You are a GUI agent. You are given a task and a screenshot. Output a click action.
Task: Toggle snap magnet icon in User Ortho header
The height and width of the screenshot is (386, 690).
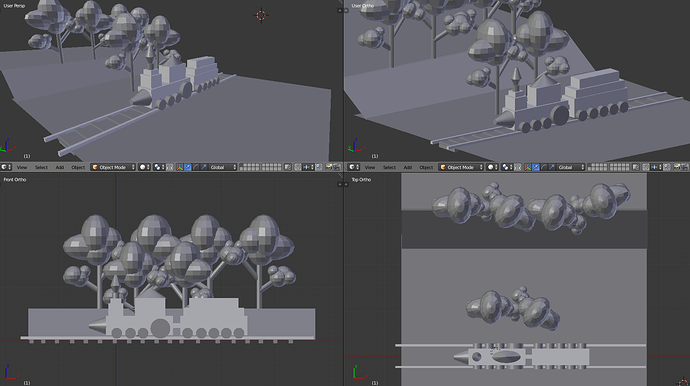[x=646, y=167]
